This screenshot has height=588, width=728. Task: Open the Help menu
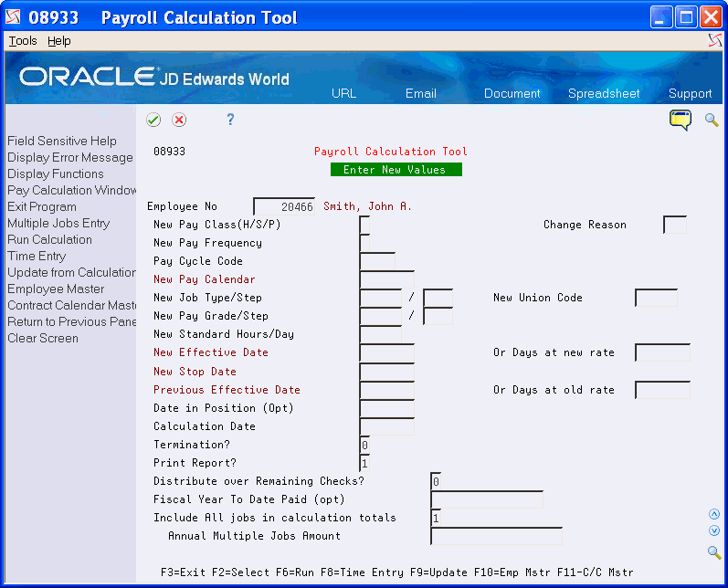[59, 41]
